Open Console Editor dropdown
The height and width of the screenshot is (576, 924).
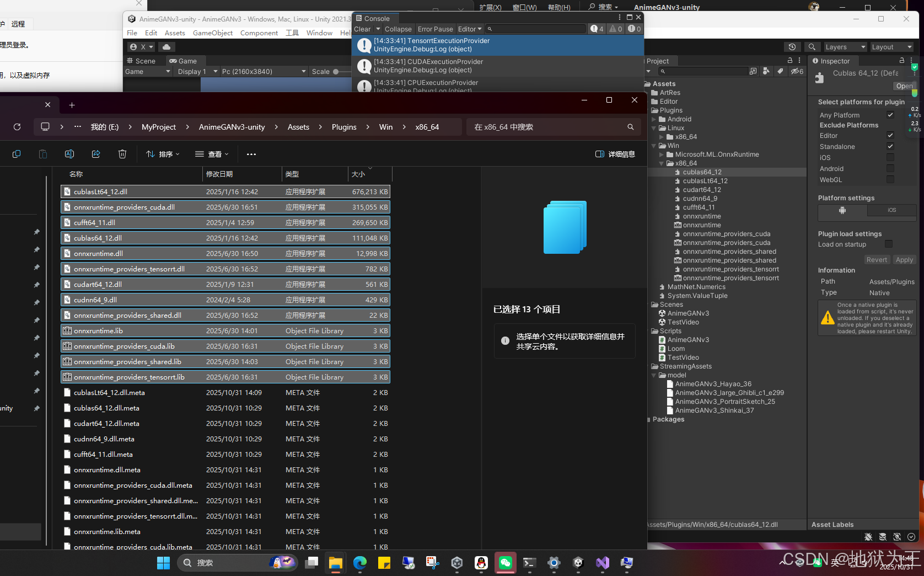click(469, 29)
